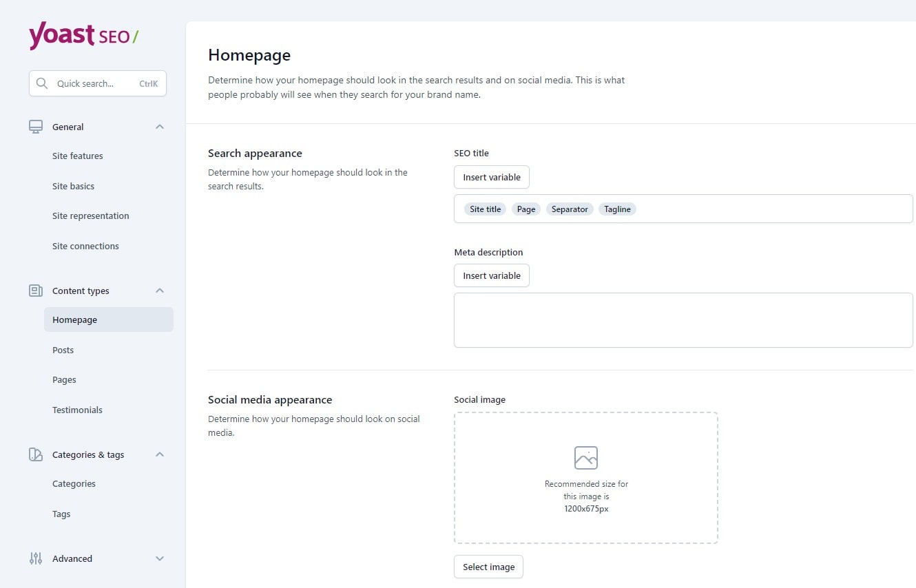The image size is (916, 588).
Task: Click the Categories & tags icon
Action: [36, 454]
